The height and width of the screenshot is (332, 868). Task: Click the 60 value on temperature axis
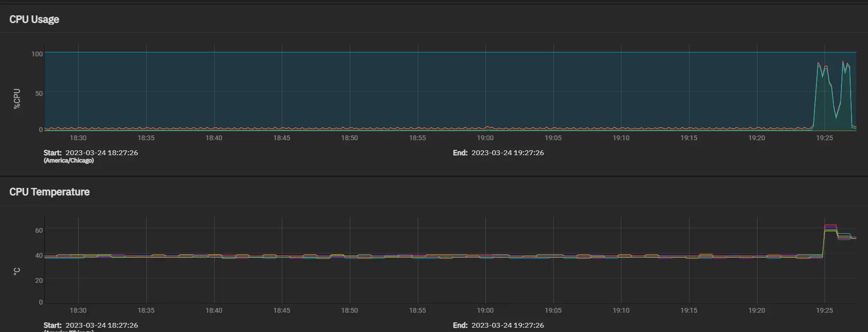click(x=39, y=230)
